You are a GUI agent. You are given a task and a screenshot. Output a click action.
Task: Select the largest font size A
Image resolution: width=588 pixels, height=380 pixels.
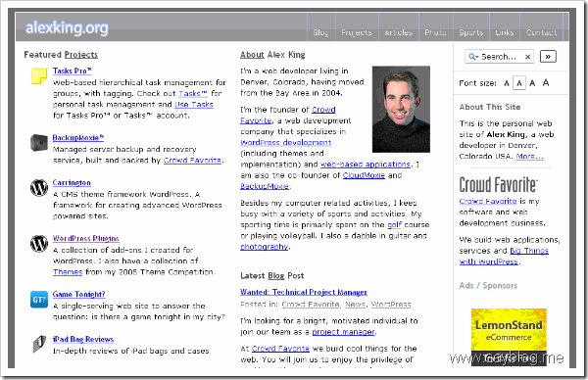tap(546, 82)
